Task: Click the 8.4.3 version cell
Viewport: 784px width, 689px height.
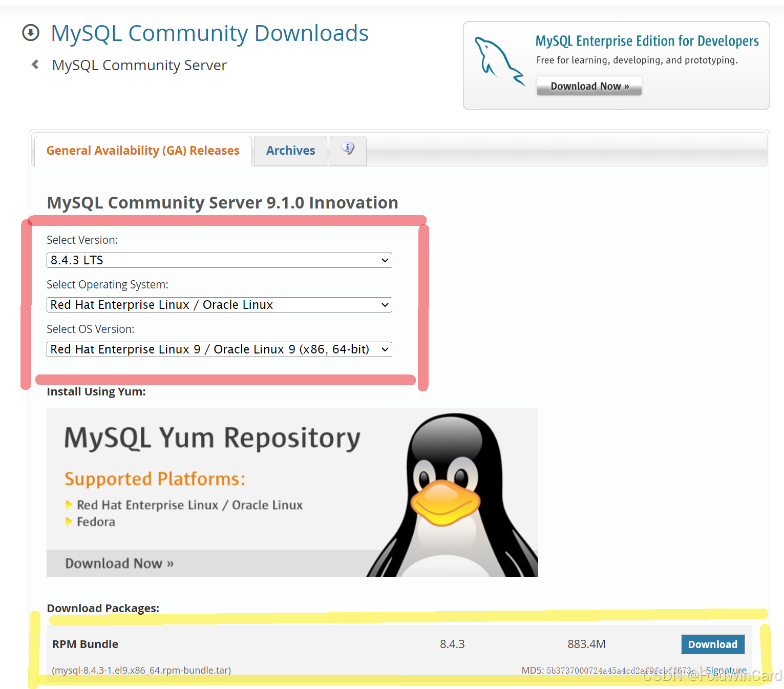Action: [x=452, y=644]
